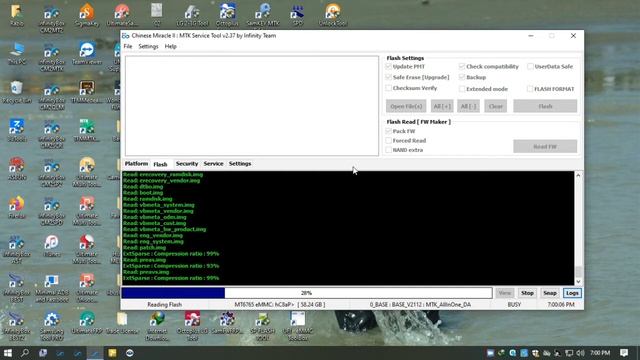Launch the SP Flash Tool shortcut
Image resolution: width=640 pixels, height=360 pixels.
click(x=262, y=326)
